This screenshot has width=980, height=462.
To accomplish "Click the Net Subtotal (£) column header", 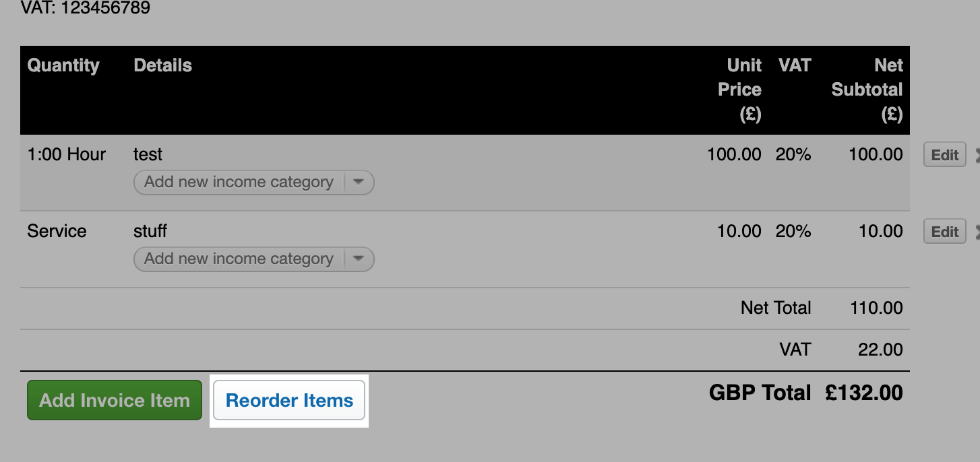I will pos(867,90).
